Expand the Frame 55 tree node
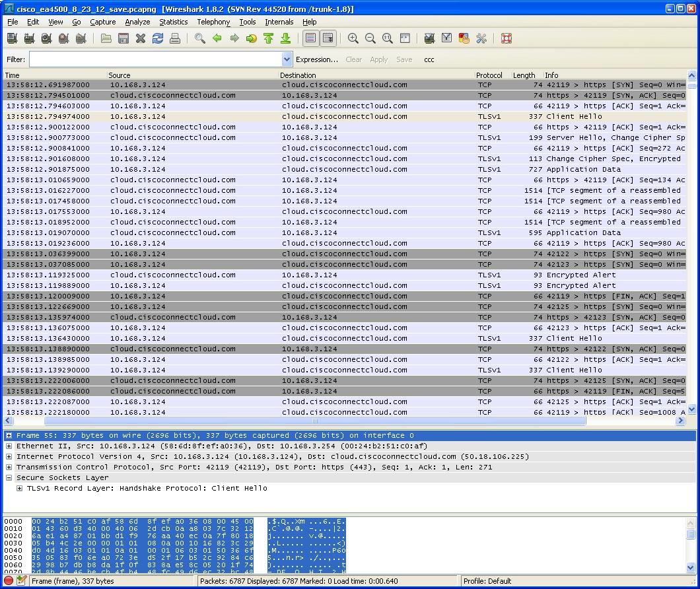700x589 pixels. point(9,435)
